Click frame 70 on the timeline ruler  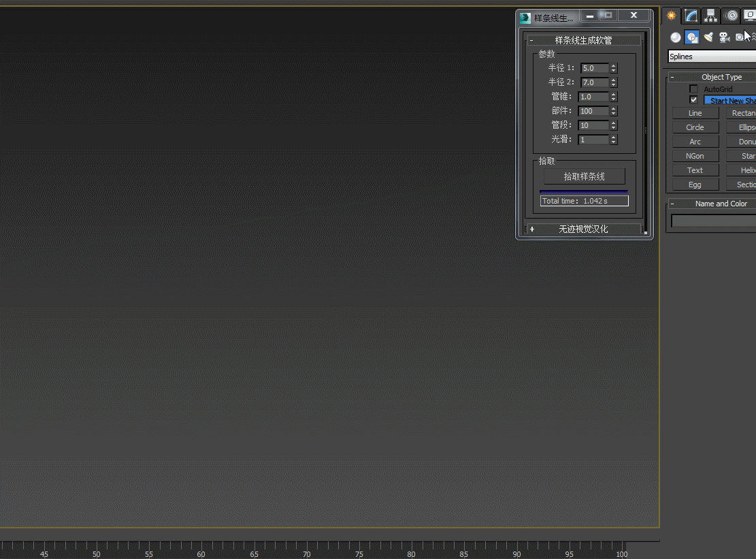(307, 547)
